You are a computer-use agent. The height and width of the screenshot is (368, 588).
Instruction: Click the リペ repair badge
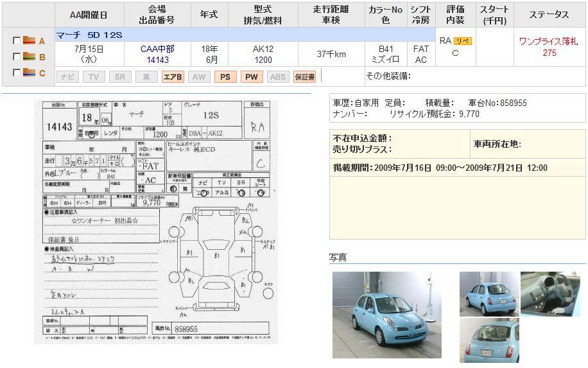462,41
